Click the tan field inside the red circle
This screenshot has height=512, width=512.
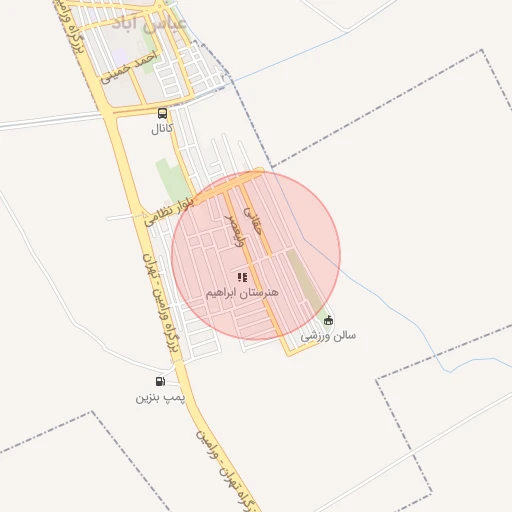click(x=305, y=281)
